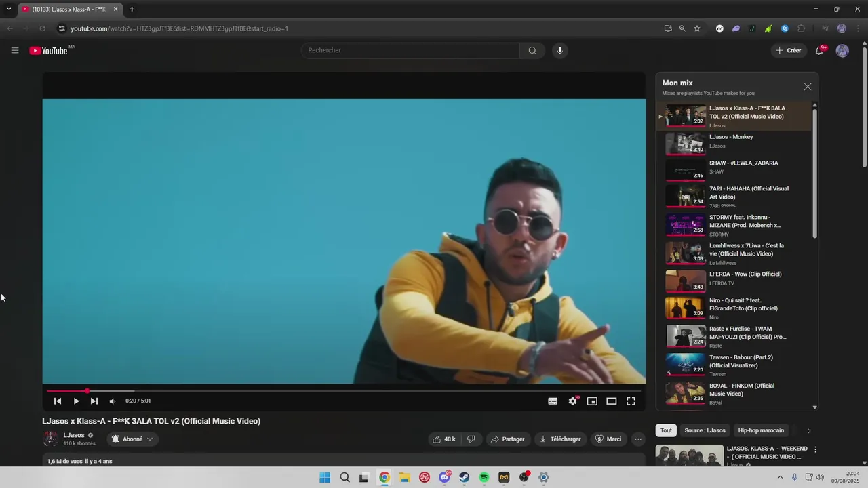Play SHAW - #LEWLA_7ADARIA from playlist

(x=733, y=169)
